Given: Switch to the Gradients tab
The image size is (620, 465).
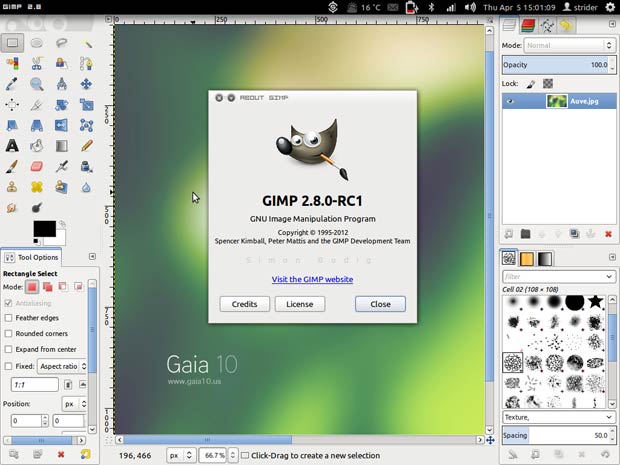Looking at the screenshot, I should coord(545,259).
